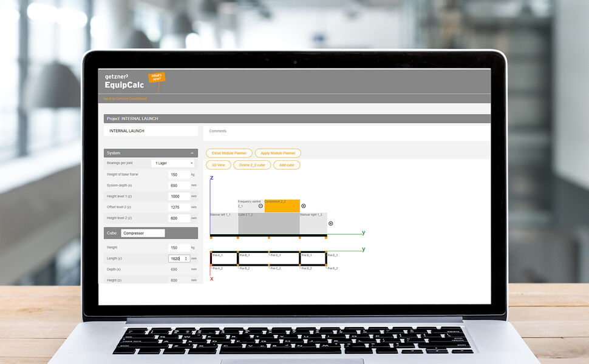
Task: Delete the 2_2 cube
Action: pos(251,164)
